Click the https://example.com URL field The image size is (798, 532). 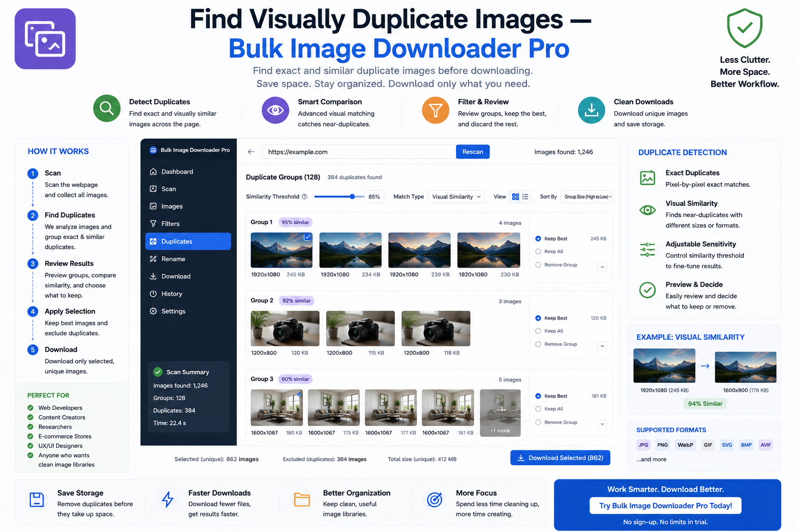click(x=358, y=152)
